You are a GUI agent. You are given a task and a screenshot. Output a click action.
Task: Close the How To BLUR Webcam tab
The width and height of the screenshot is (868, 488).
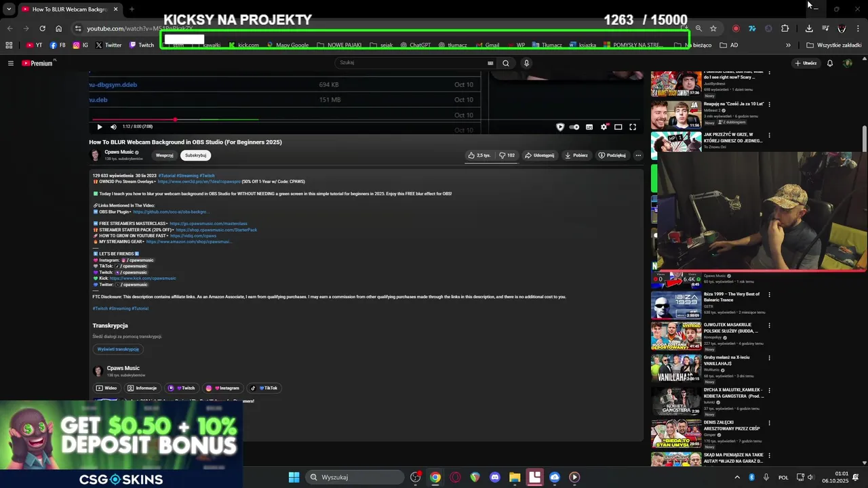pos(115,9)
